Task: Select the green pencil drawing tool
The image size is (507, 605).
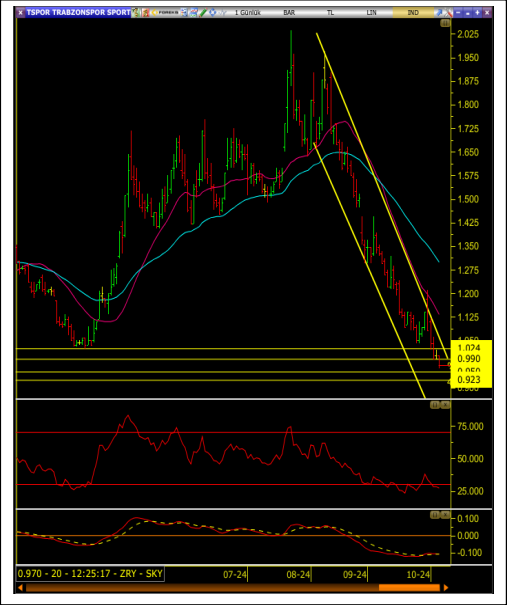Action: [203, 12]
